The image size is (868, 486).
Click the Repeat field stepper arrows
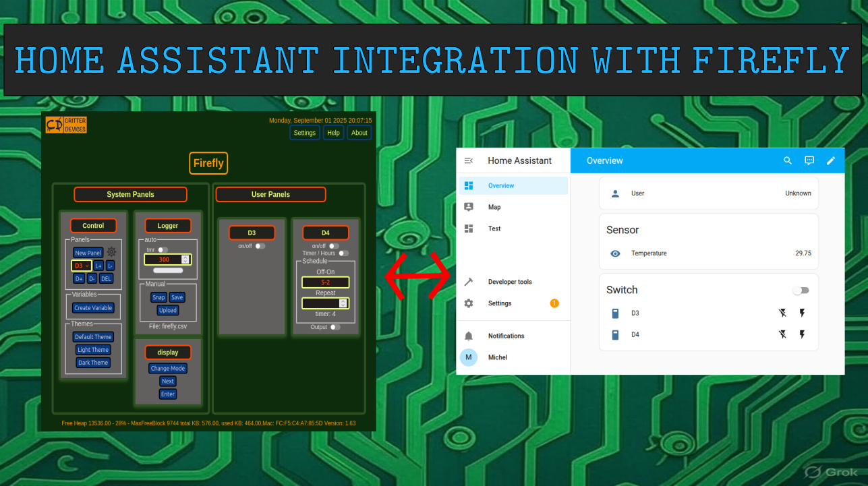(x=343, y=303)
